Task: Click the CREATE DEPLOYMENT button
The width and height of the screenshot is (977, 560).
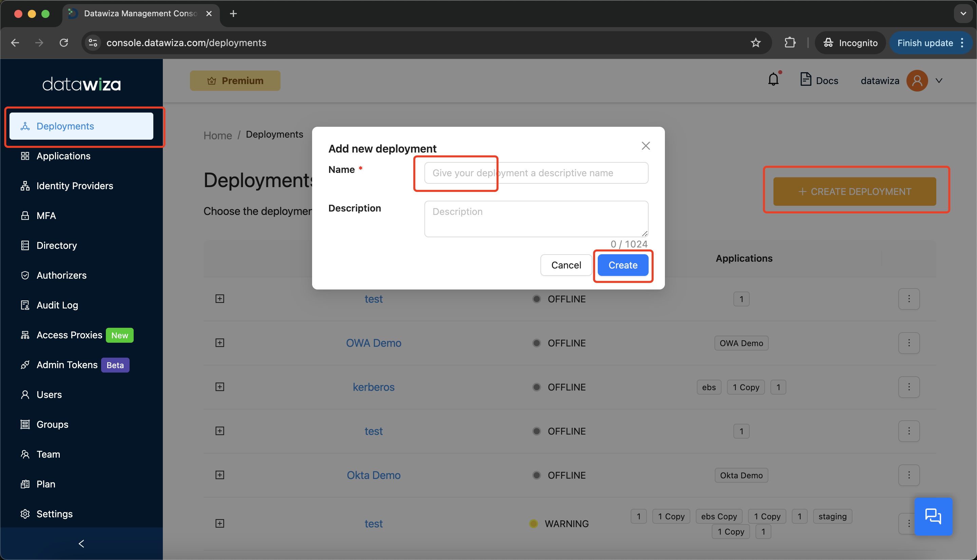Action: coord(855,191)
